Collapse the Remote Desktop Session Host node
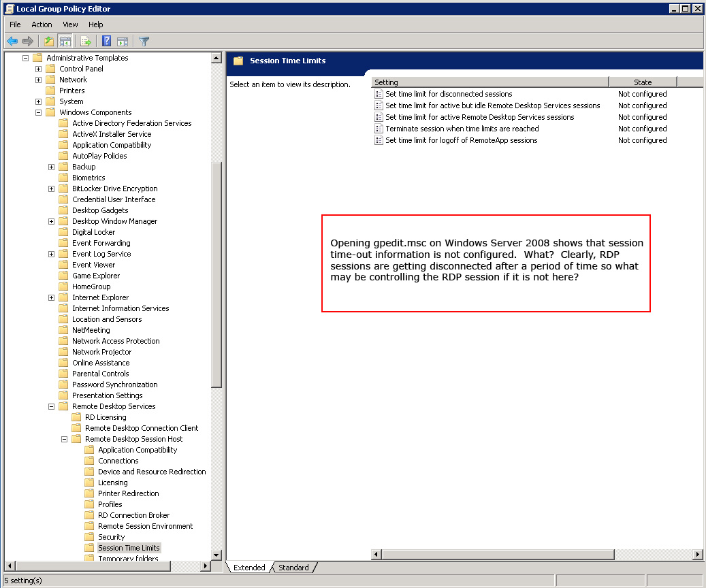 tap(65, 439)
